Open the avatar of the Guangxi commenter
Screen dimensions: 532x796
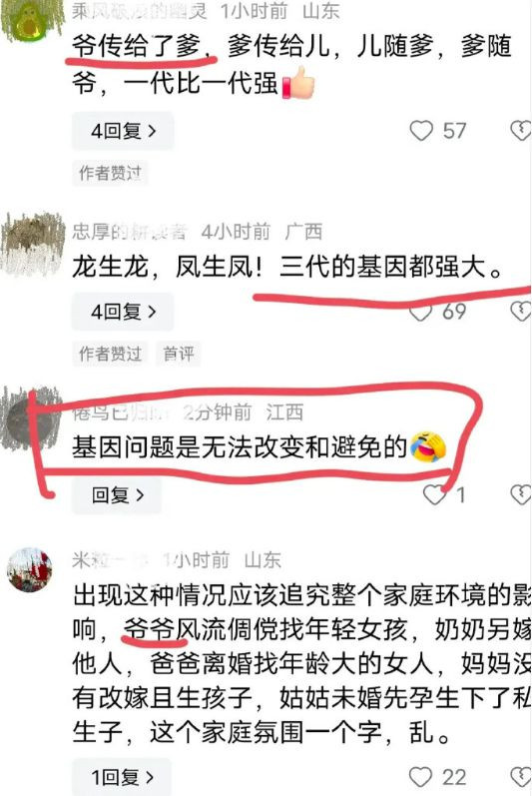(x=33, y=246)
